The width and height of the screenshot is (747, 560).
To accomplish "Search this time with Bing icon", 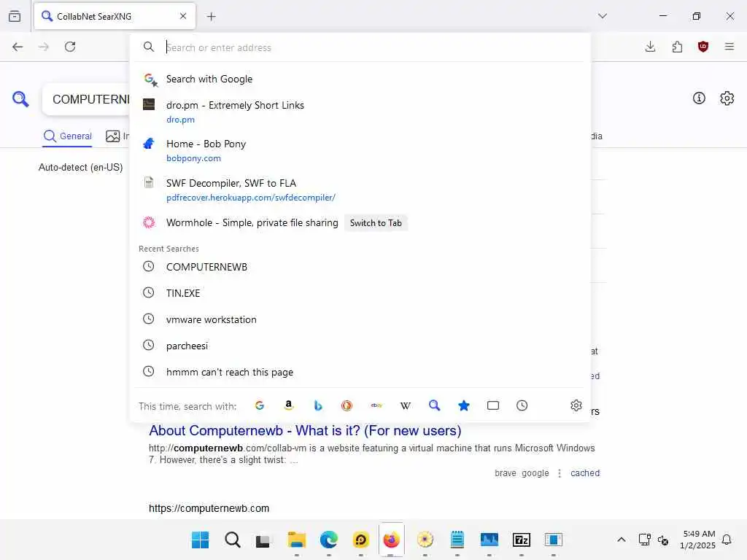I will (x=318, y=405).
